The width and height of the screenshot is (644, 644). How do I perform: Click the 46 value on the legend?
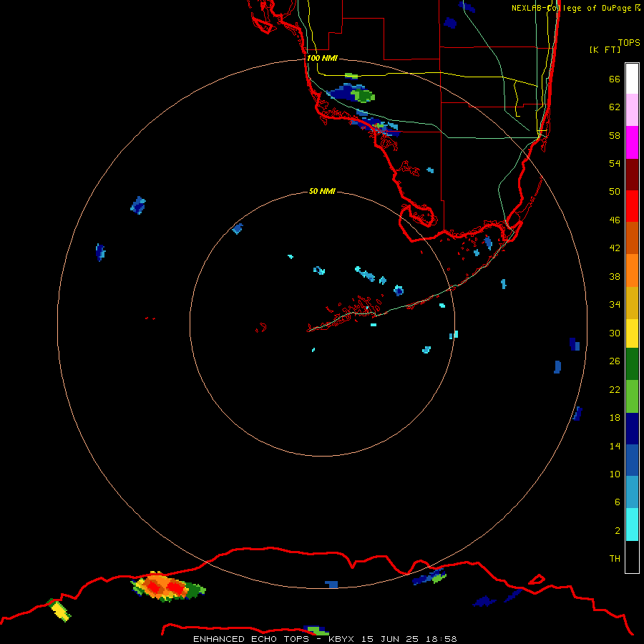click(615, 220)
